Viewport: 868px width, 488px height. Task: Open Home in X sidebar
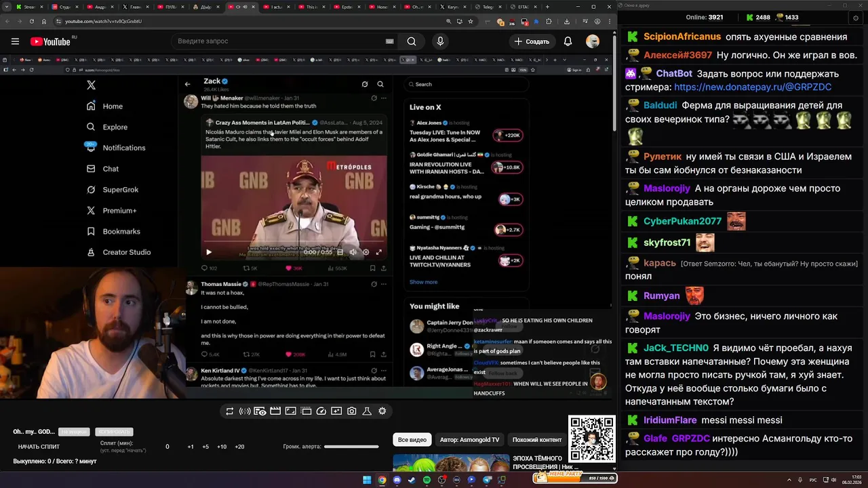(104, 106)
